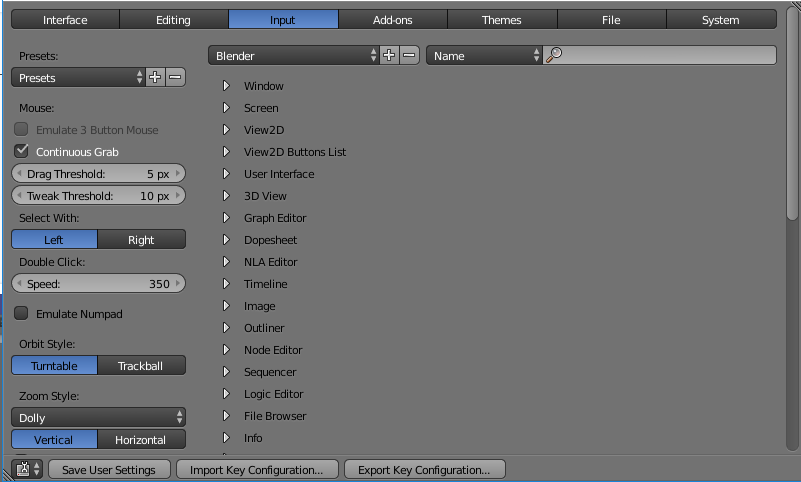Open the Presets dropdown

[78, 77]
